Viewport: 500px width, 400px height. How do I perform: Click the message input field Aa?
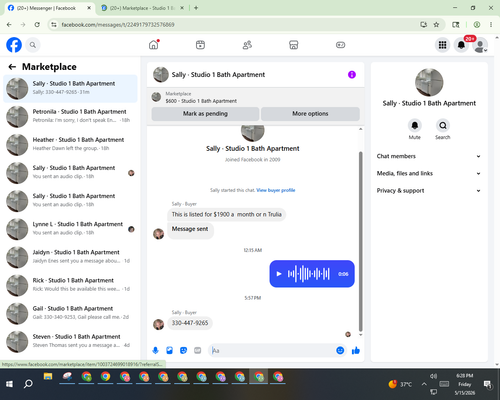tap(273, 350)
